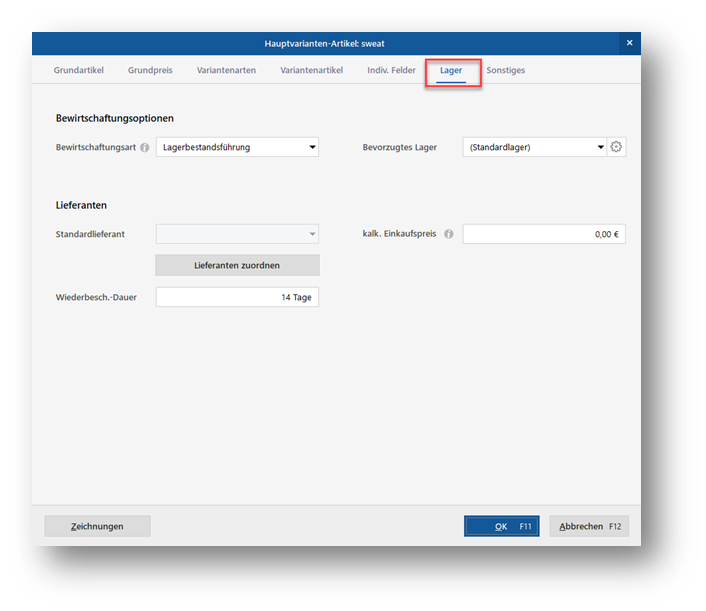Go to the Variantenarten tab
This screenshot has width=706, height=611.
[226, 71]
